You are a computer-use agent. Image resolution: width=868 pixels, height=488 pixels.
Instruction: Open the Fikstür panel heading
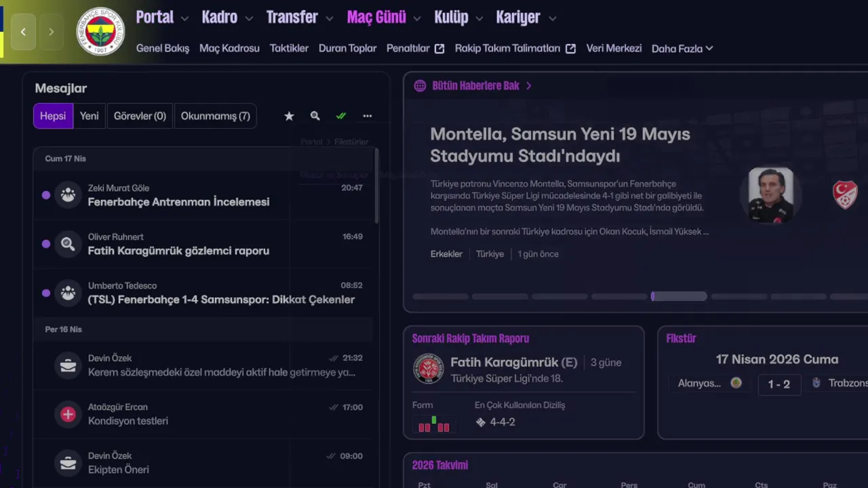(x=681, y=338)
